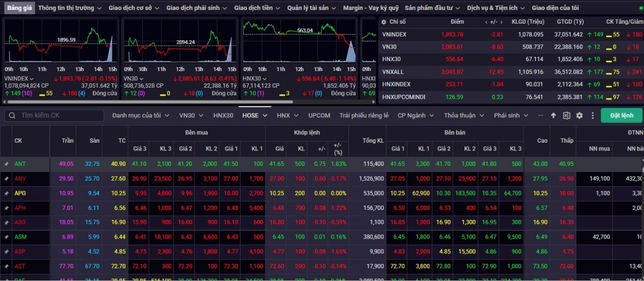Pin the APG stock row
The image size is (644, 281).
click(6, 193)
